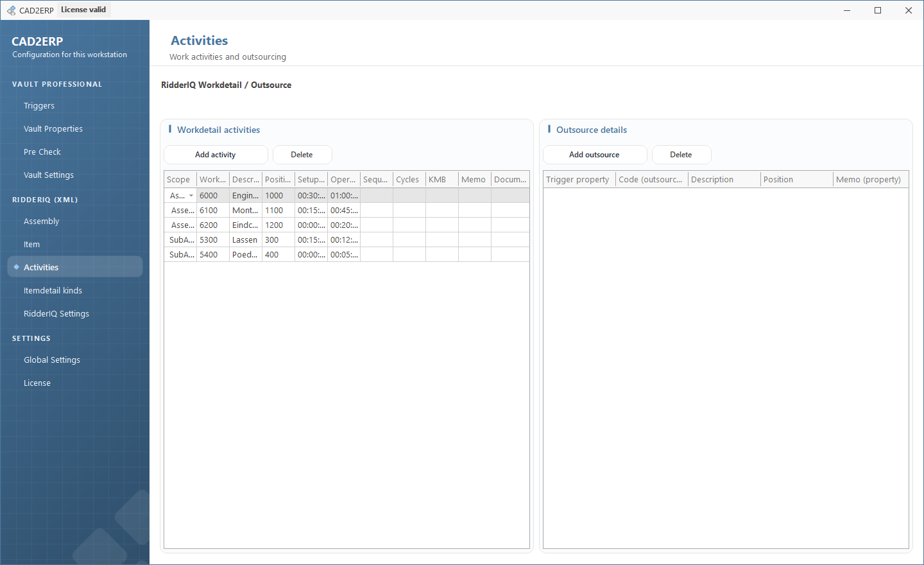Click position cell 400
Screen dimensions: 924x565
point(278,255)
